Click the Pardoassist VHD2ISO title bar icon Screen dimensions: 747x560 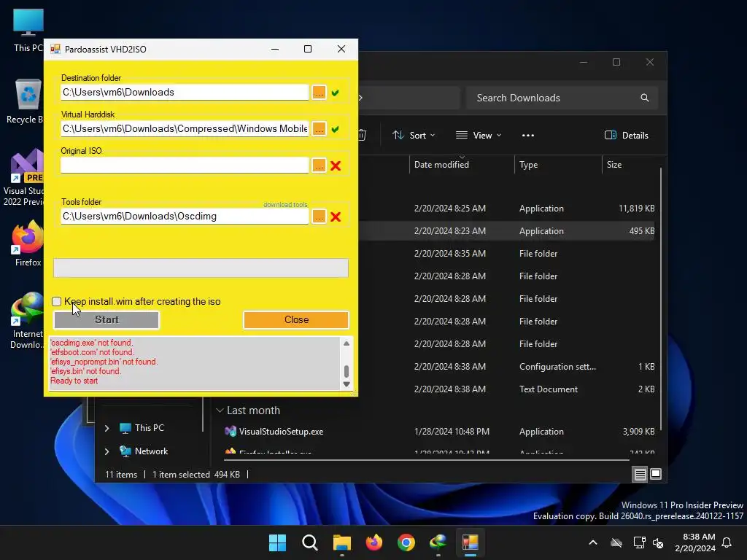[x=55, y=49]
